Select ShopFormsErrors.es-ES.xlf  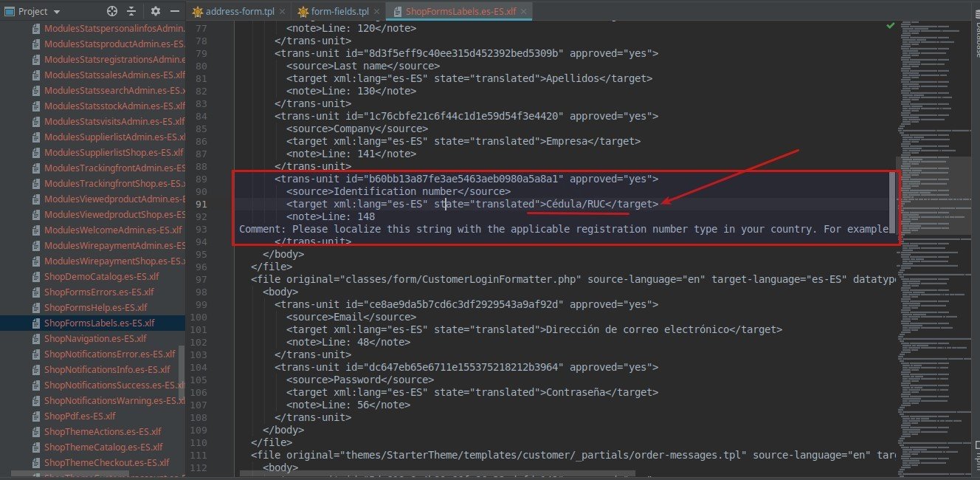pyautogui.click(x=99, y=292)
